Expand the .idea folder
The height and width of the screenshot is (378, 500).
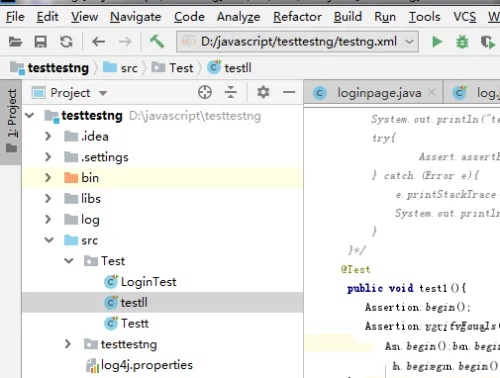pyautogui.click(x=48, y=136)
